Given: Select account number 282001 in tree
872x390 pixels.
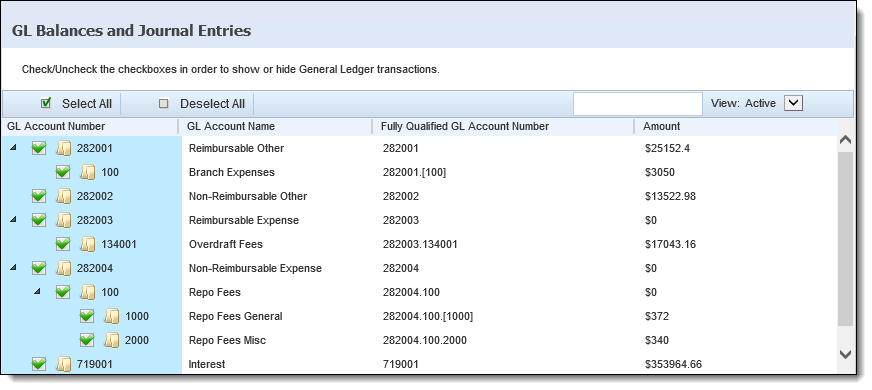Looking at the screenshot, I should point(95,149).
